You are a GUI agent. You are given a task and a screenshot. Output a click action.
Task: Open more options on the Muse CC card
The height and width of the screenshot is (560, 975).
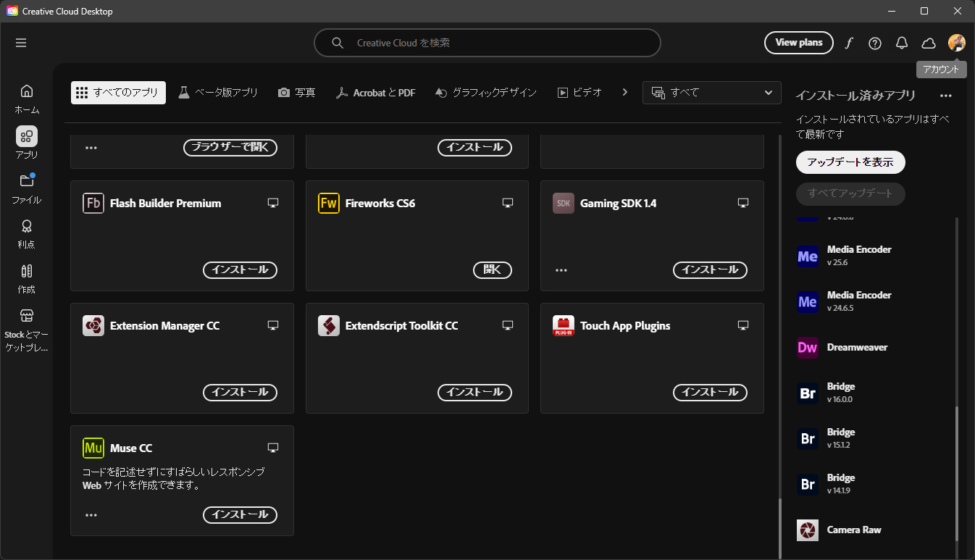91,515
